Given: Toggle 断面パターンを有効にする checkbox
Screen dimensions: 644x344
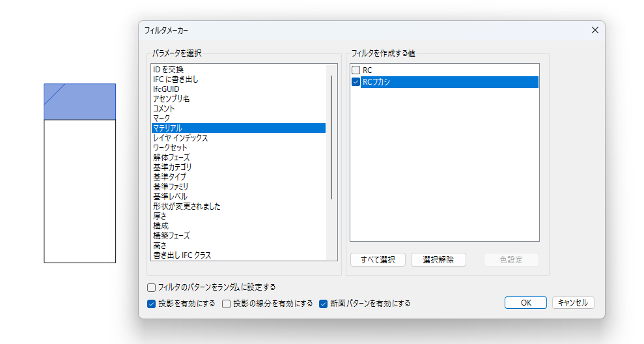Looking at the screenshot, I should click(x=323, y=304).
